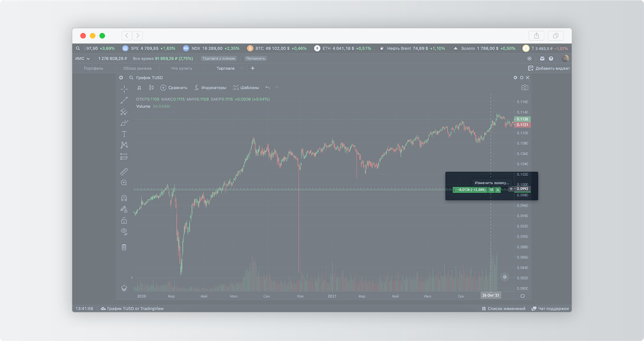Image resolution: width=644 pixels, height=341 pixels.
Task: Select the text annotation tool
Action: pyautogui.click(x=124, y=133)
